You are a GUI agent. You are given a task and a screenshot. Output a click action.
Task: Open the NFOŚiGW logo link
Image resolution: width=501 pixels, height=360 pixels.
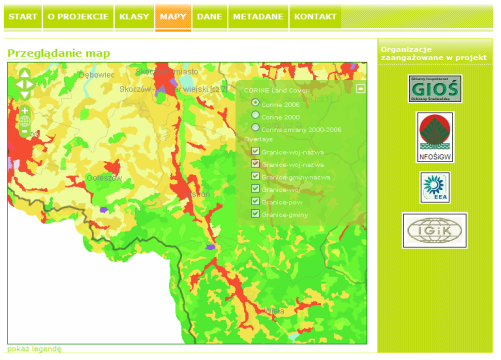435,137
